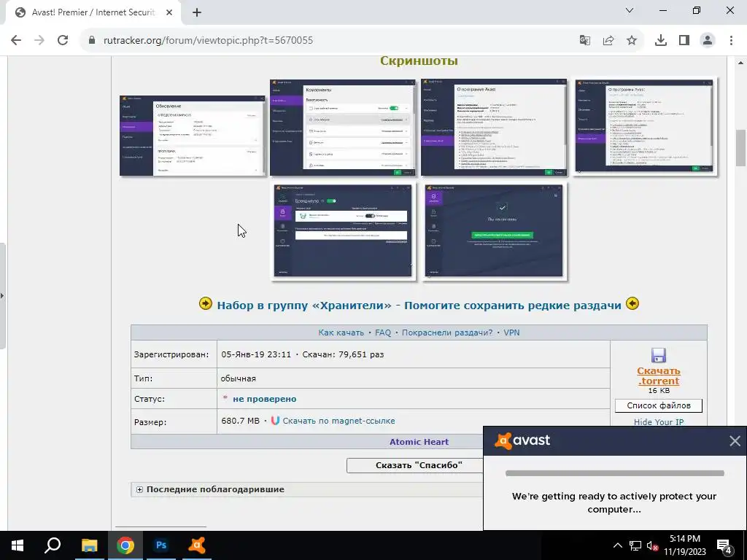Open the Покраснели раздачи? link

click(x=447, y=332)
